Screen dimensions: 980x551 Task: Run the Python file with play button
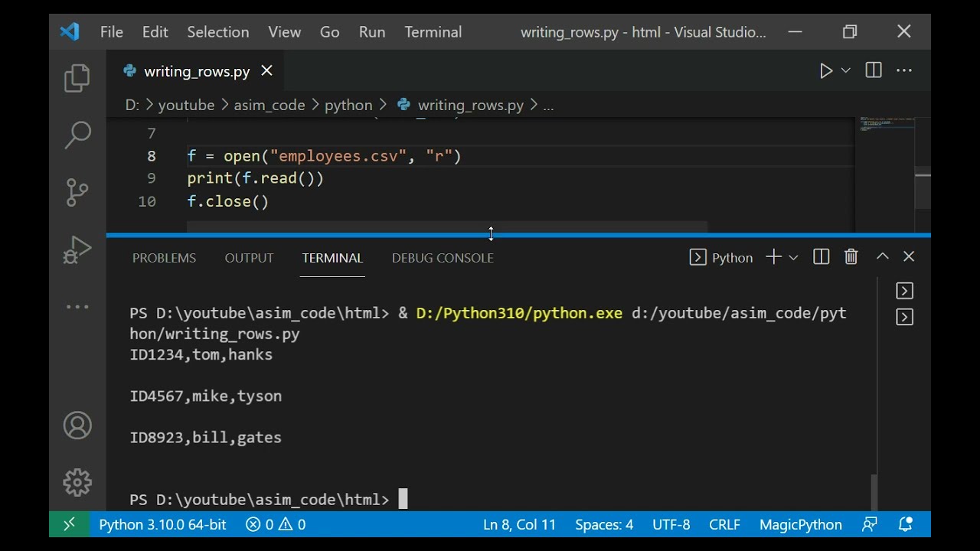pyautogui.click(x=826, y=71)
